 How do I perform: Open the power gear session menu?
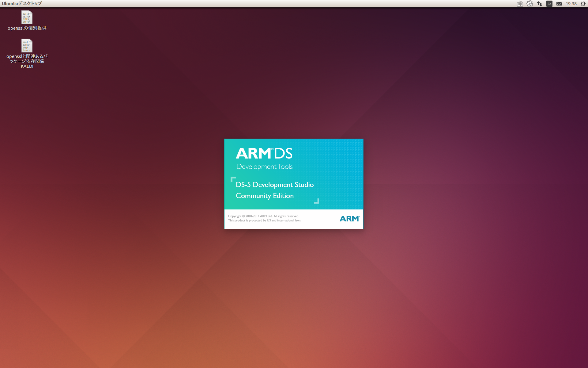[583, 4]
